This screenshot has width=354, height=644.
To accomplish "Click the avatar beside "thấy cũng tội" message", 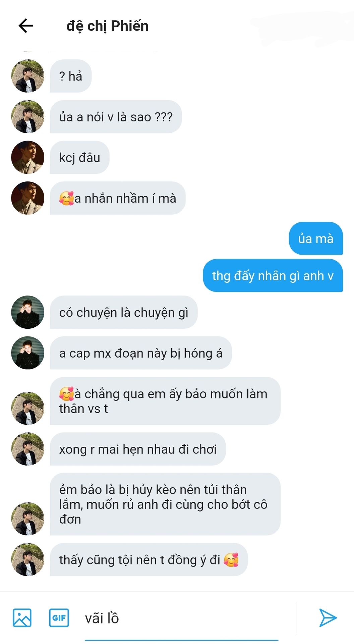I will 28,560.
